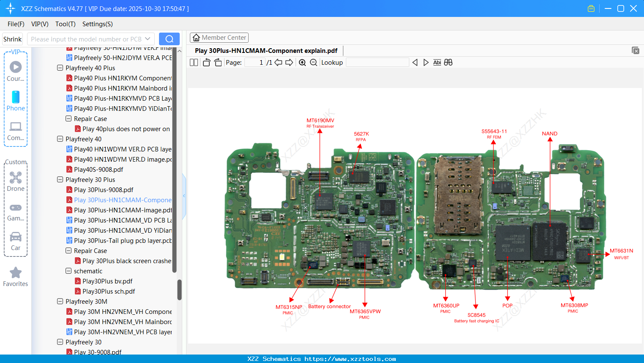Toggle the Abi match-case option
The width and height of the screenshot is (644, 363).
(437, 63)
